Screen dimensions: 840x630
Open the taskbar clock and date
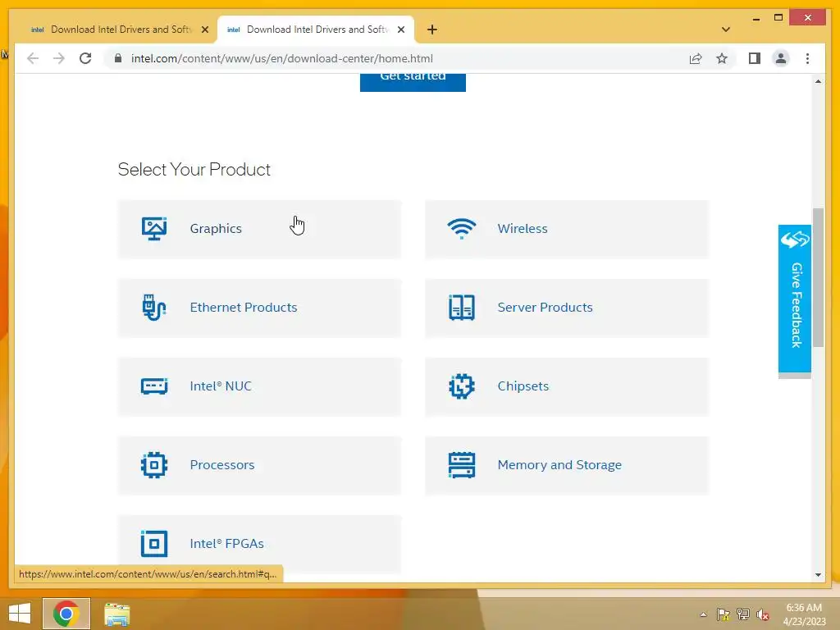tap(804, 614)
